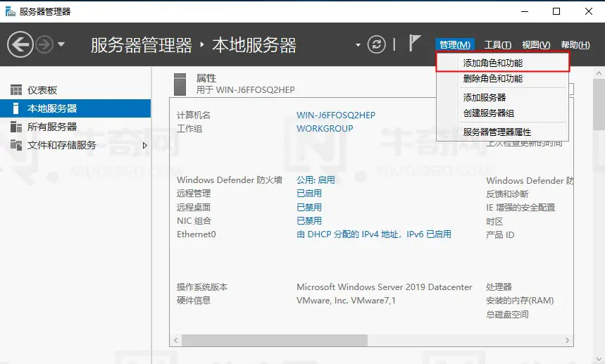Open the 工具(T) menu
The height and width of the screenshot is (364, 605).
(x=498, y=45)
